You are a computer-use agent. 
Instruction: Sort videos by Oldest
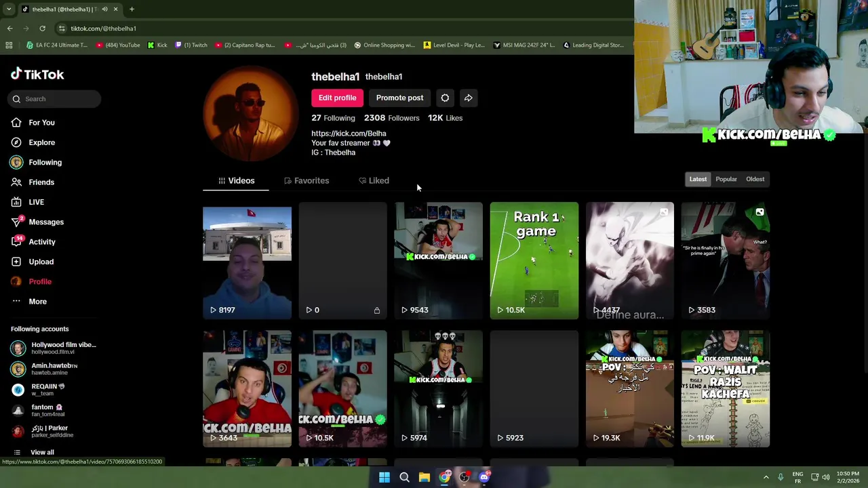[x=755, y=179]
